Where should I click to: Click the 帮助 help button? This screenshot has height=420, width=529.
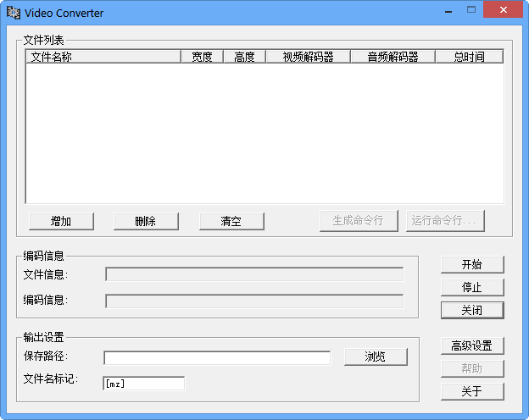pyautogui.click(x=472, y=368)
